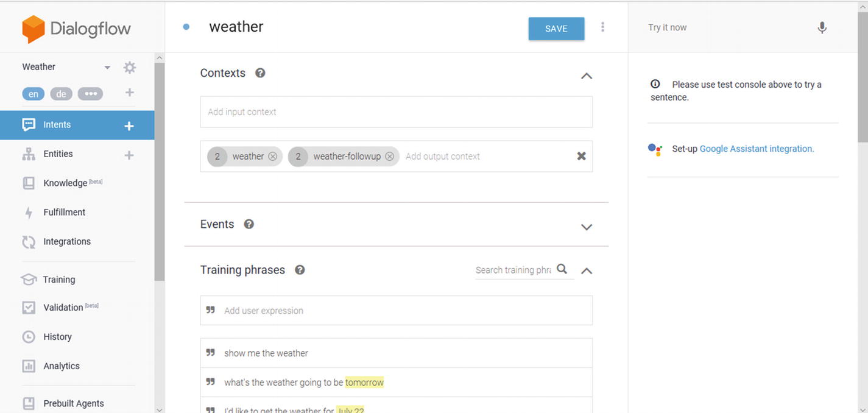Clear all output contexts with X
The height and width of the screenshot is (413, 868).
[x=581, y=156]
